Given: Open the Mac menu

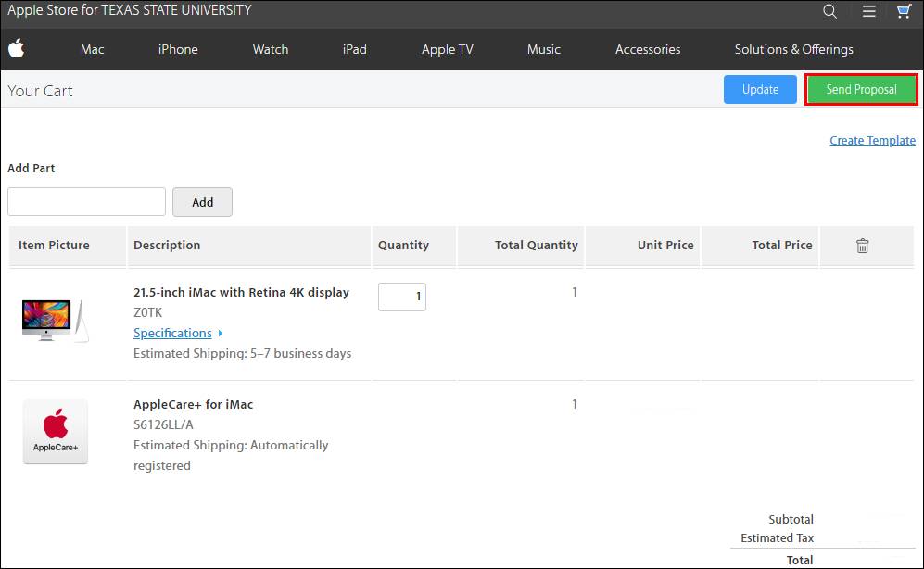Looking at the screenshot, I should tap(93, 49).
